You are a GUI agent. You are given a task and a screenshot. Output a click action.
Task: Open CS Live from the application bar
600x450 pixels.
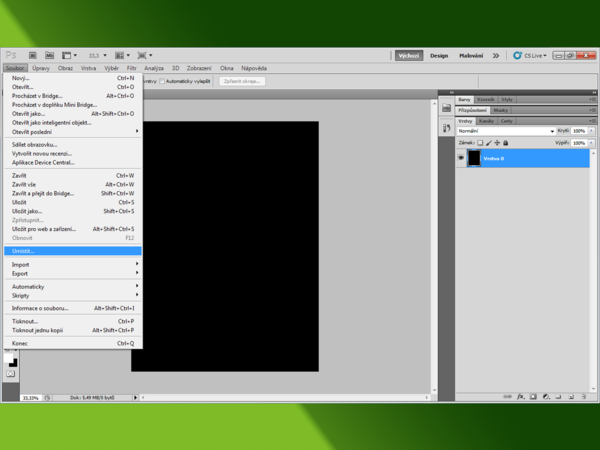(530, 56)
